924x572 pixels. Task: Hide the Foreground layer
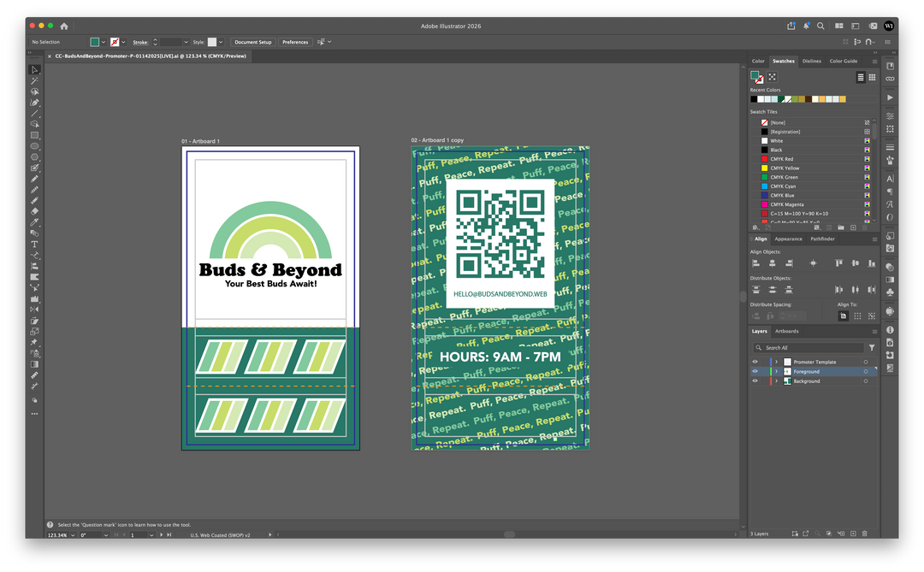pyautogui.click(x=755, y=372)
